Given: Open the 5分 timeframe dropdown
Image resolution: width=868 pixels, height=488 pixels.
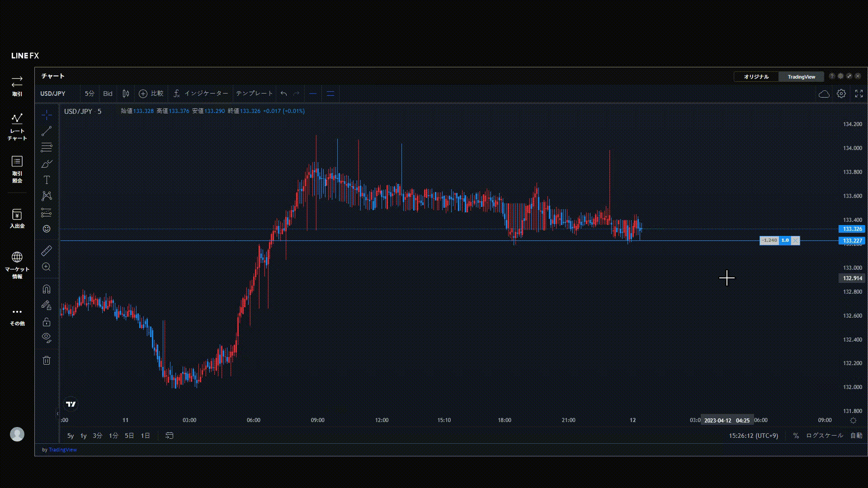Looking at the screenshot, I should click(x=90, y=94).
